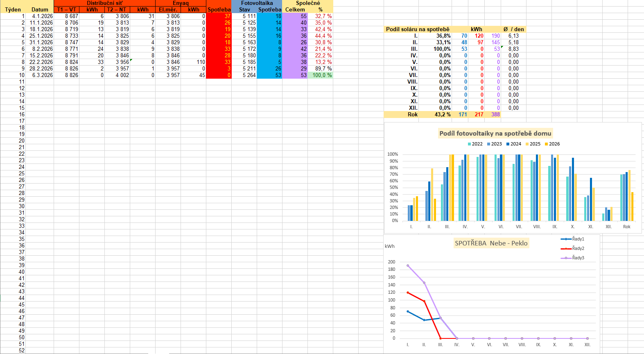Select the yearly red total '217'

477,114
